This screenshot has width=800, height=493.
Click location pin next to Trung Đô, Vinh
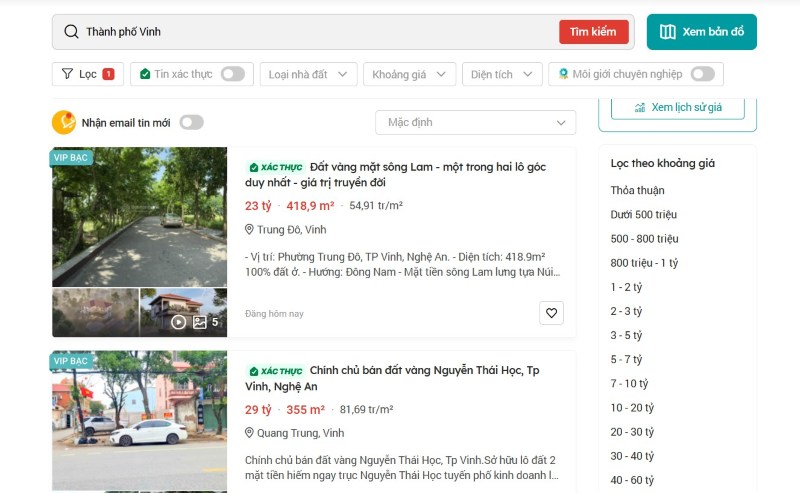249,229
